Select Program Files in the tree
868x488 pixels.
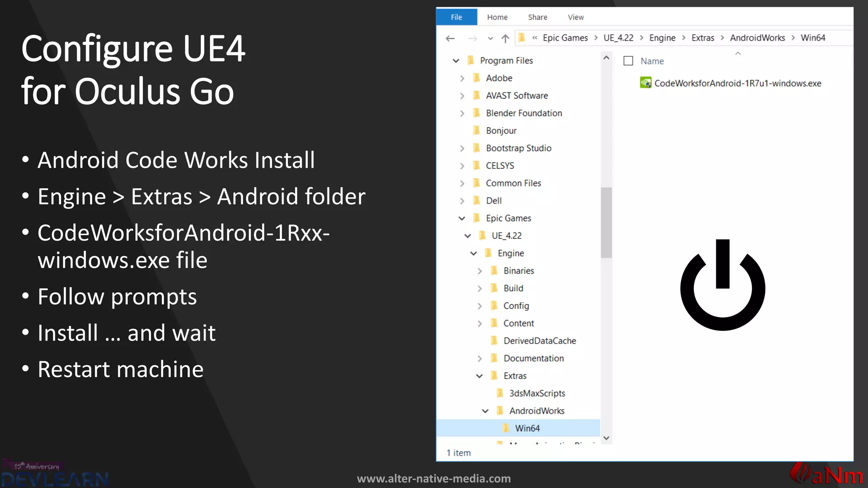coord(506,61)
